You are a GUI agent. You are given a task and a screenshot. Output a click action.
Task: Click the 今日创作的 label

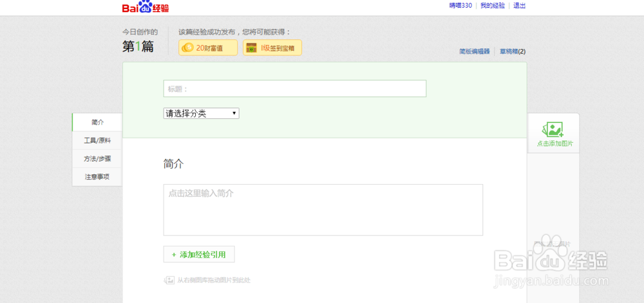pos(140,32)
